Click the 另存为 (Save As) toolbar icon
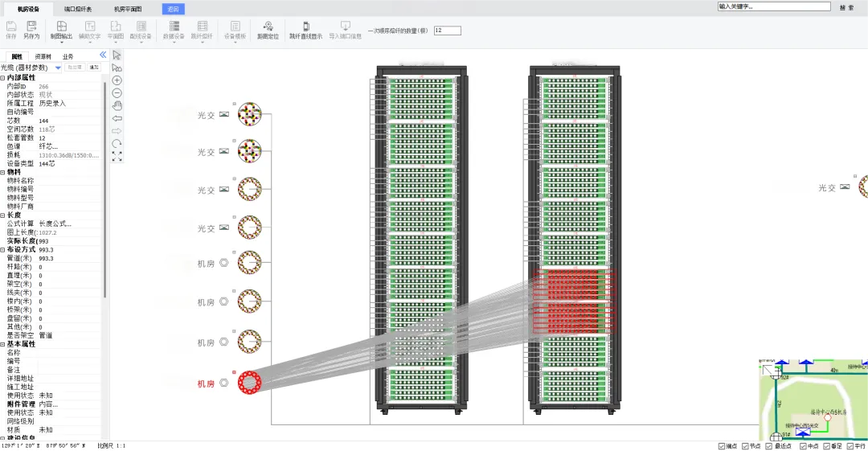 pos(31,30)
